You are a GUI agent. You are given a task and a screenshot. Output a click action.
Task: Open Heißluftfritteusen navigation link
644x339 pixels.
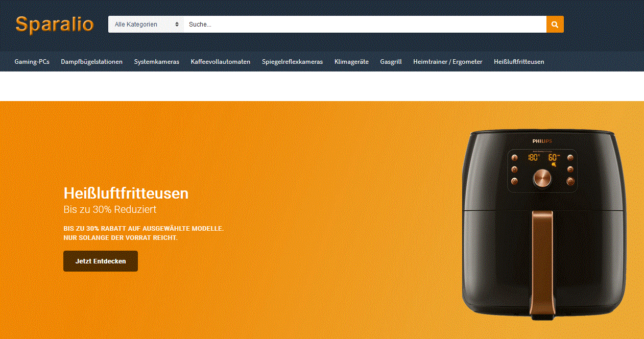click(x=519, y=62)
